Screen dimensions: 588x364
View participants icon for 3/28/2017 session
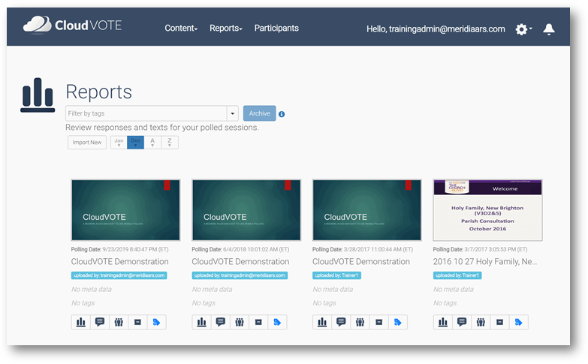coord(360,322)
